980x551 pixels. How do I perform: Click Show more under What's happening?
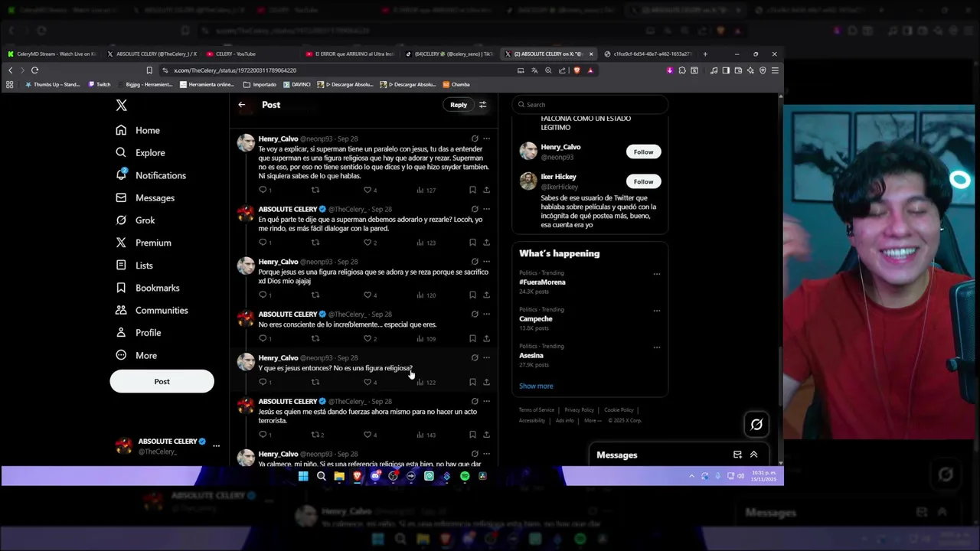(x=536, y=386)
